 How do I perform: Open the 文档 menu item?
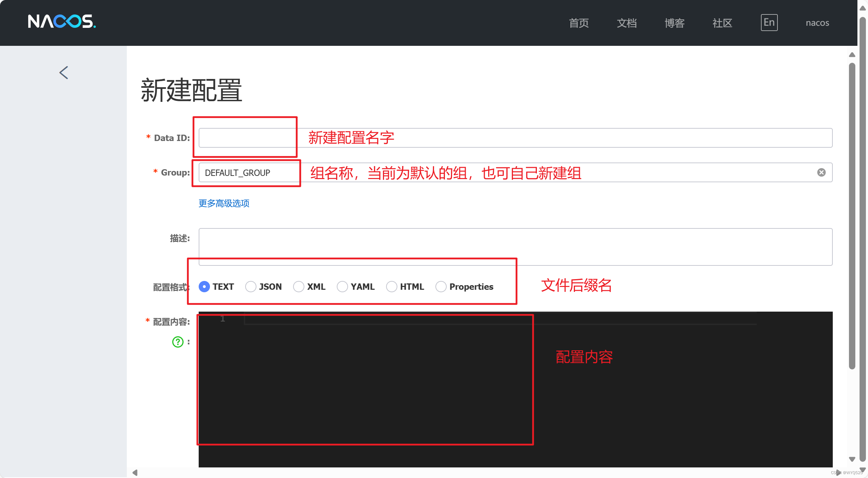point(626,23)
